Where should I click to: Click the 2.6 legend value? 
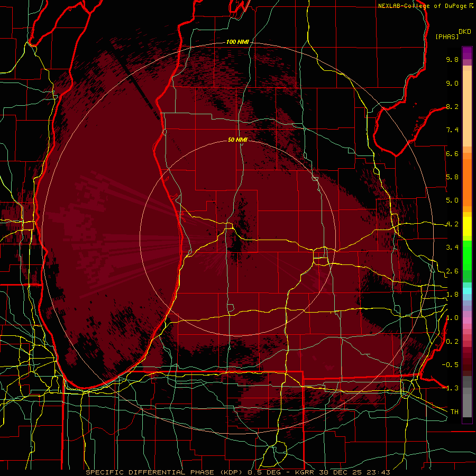click(452, 271)
